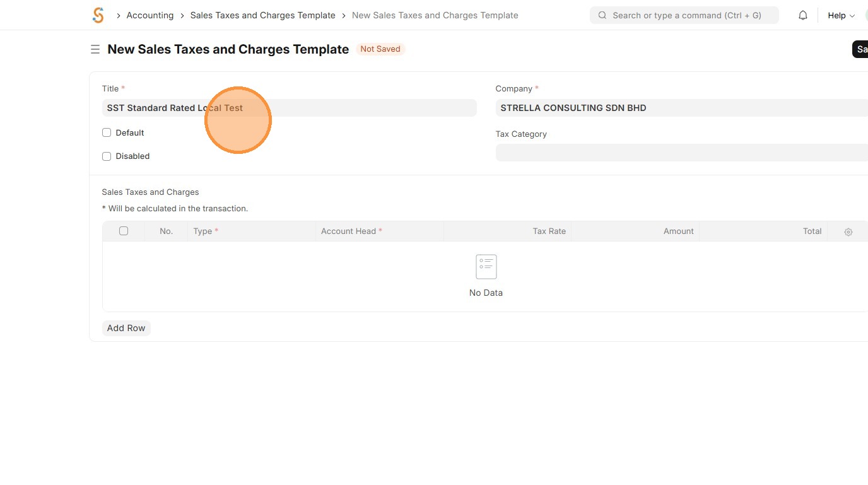Open the Help dropdown menu
The width and height of the screenshot is (868, 485).
click(841, 15)
